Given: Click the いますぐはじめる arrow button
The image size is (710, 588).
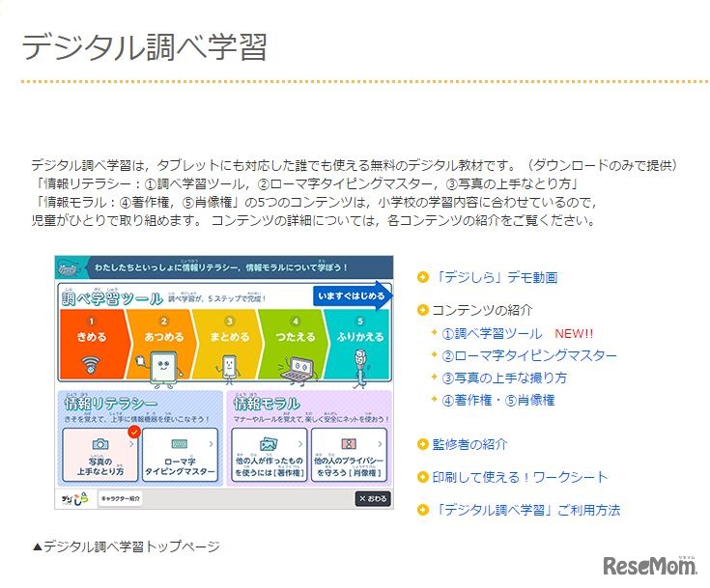Looking at the screenshot, I should 353,296.
